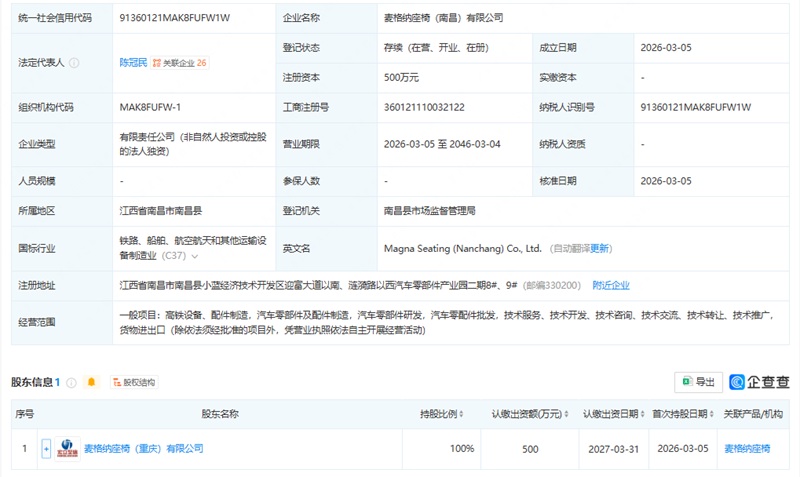
Task: Click the info icon beside 法定代表人
Action: (x=74, y=62)
